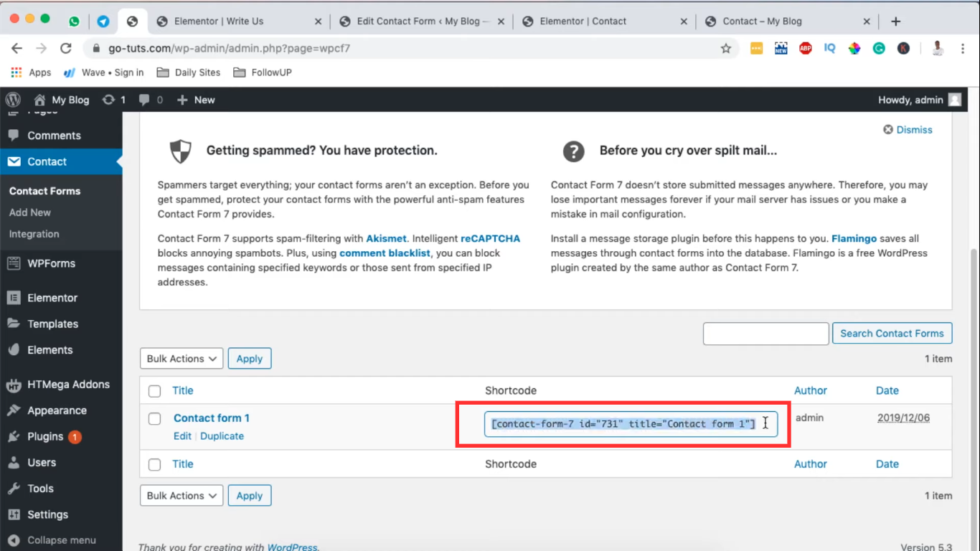Screen dimensions: 980x551
Task: Open the Adblock Plus extension
Action: tap(806, 48)
